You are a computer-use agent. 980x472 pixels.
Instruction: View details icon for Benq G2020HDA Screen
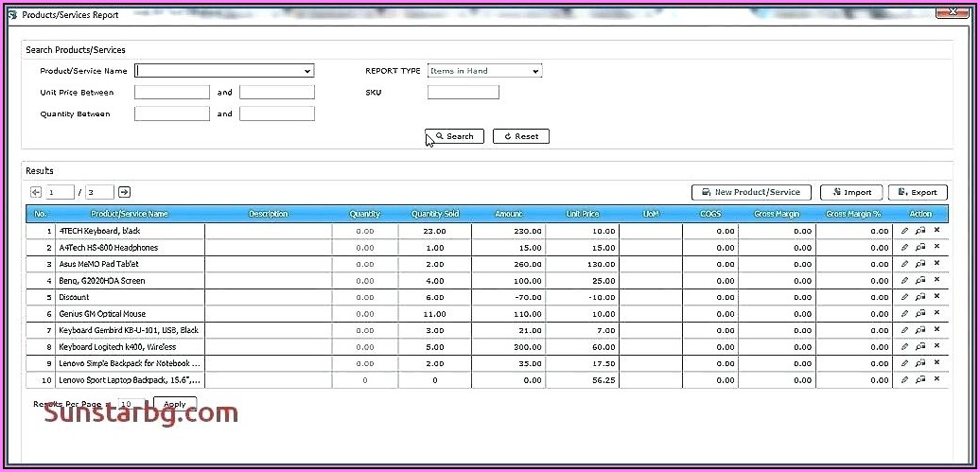point(920,281)
